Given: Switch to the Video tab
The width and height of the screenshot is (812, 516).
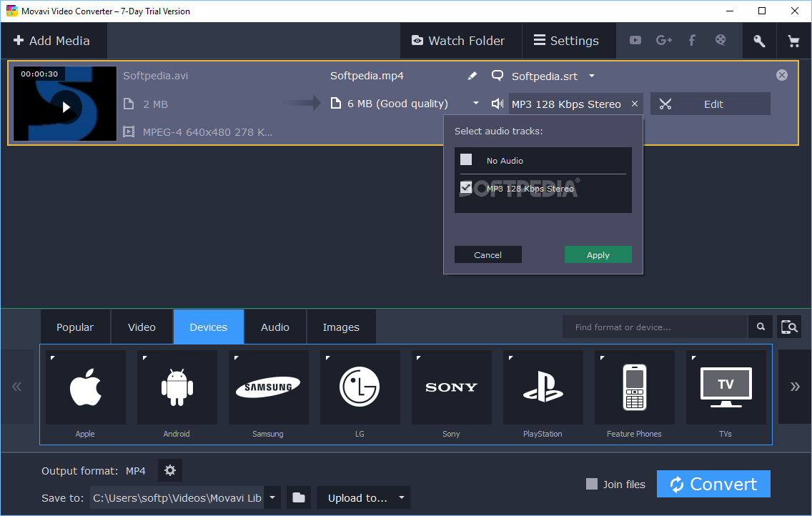Looking at the screenshot, I should coord(142,327).
